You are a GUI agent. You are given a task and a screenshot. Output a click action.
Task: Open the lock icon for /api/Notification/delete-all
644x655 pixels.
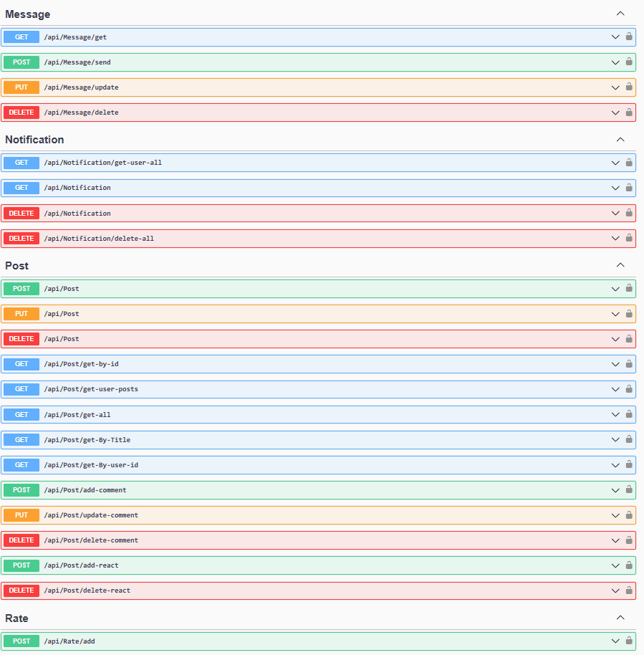click(628, 238)
